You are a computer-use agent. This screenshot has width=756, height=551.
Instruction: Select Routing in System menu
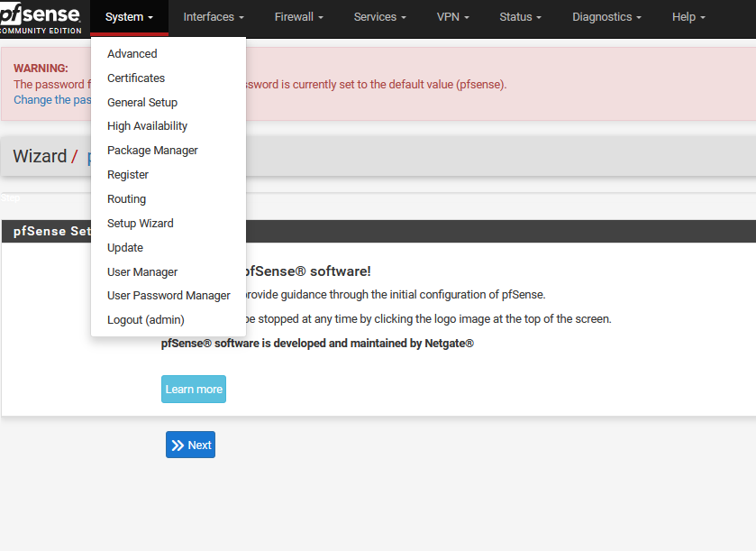(x=126, y=199)
